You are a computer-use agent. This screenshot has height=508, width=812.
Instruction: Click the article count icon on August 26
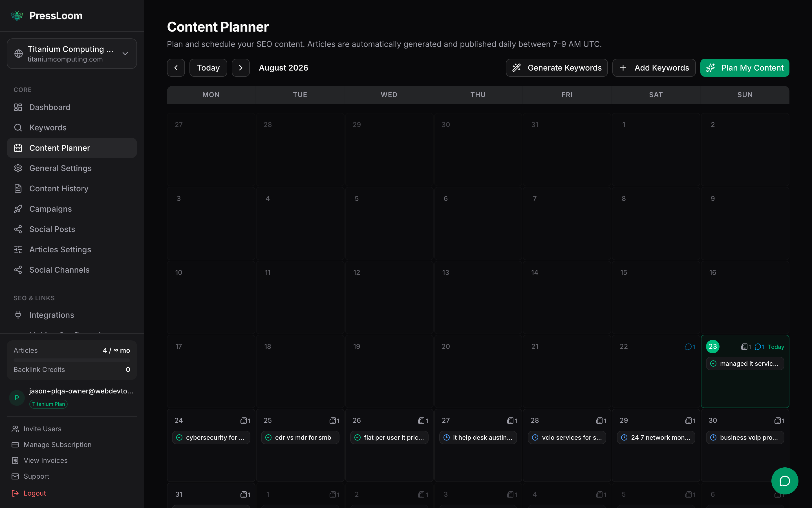[x=421, y=421]
